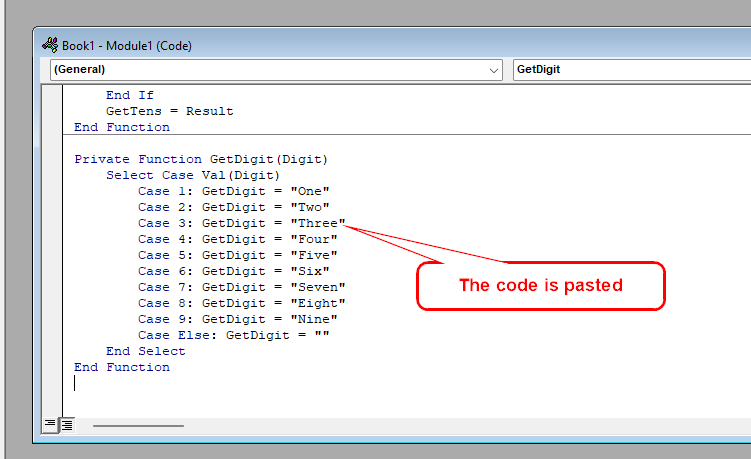
Task: Switch to Full Module View button
Action: pos(67,425)
